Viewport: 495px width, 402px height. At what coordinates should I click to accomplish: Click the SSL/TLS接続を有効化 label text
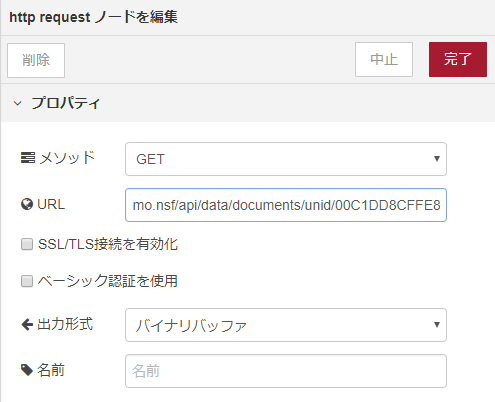pos(108,244)
